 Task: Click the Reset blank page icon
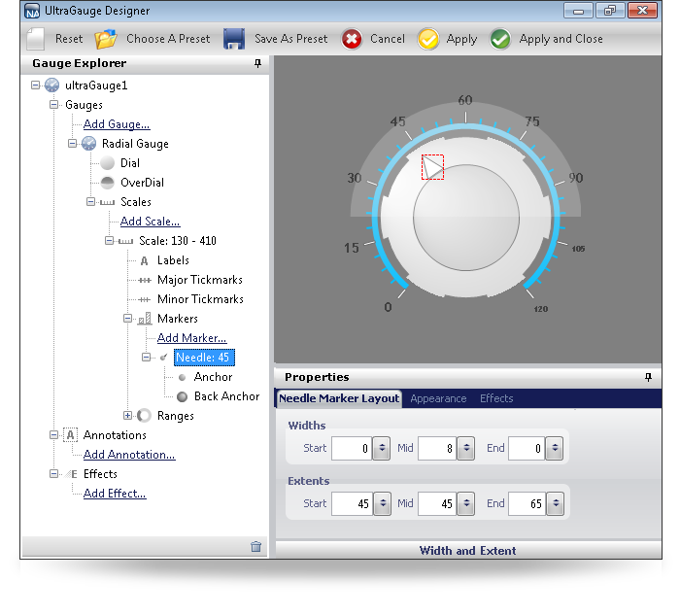[35, 39]
